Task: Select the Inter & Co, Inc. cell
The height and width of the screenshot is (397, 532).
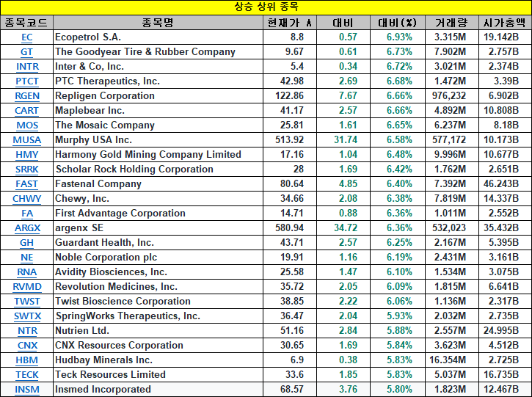Action: click(x=158, y=67)
